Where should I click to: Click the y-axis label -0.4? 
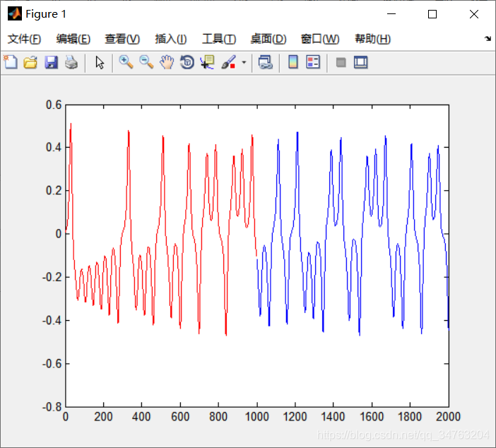click(x=52, y=321)
